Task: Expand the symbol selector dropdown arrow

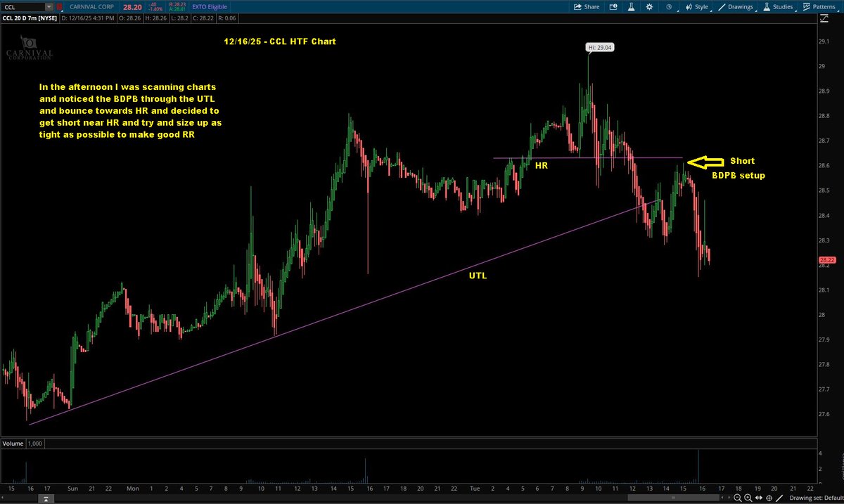Action: [49, 7]
